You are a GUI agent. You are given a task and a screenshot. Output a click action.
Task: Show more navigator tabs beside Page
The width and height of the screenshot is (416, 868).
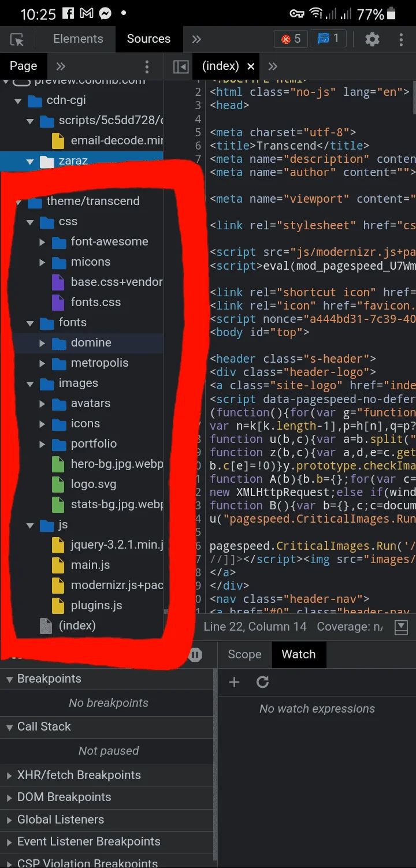[x=61, y=66]
